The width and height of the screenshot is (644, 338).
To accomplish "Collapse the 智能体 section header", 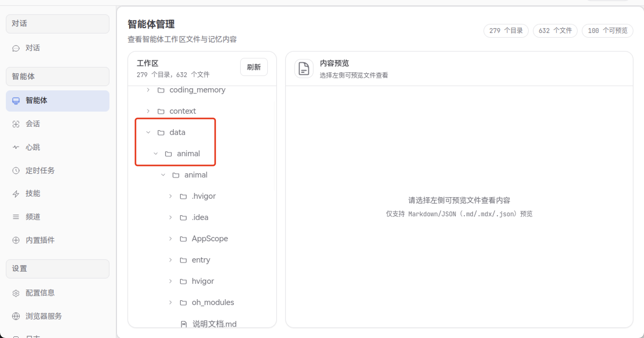I will click(x=58, y=77).
